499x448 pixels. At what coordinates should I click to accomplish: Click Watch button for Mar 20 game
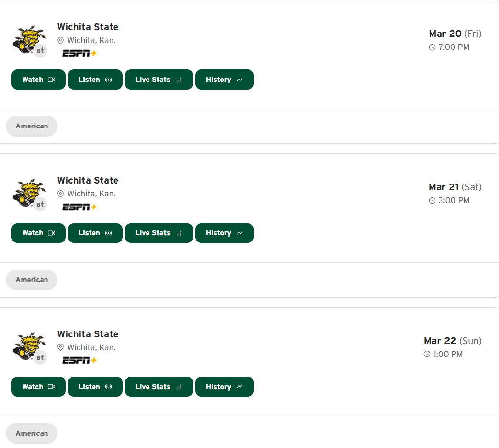[38, 80]
